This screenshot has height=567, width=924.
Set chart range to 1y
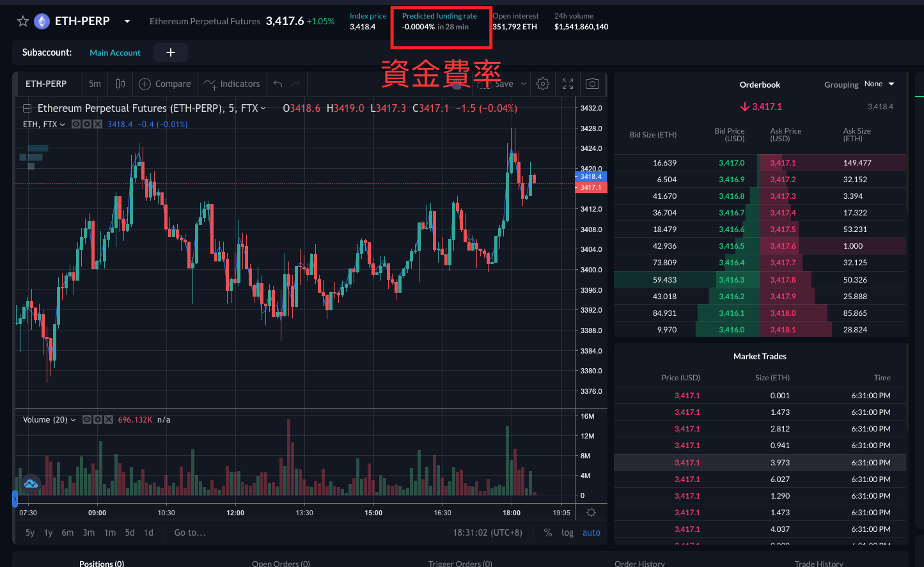coord(49,532)
